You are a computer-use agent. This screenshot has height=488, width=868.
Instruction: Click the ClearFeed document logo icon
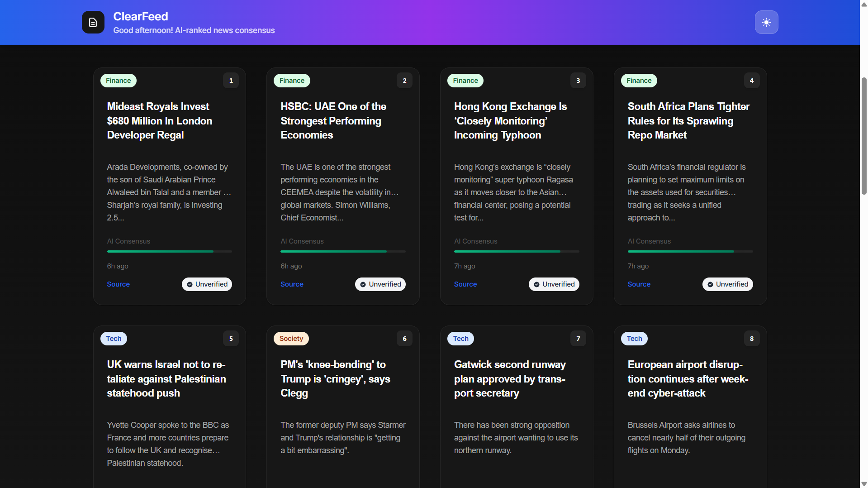[x=93, y=22]
